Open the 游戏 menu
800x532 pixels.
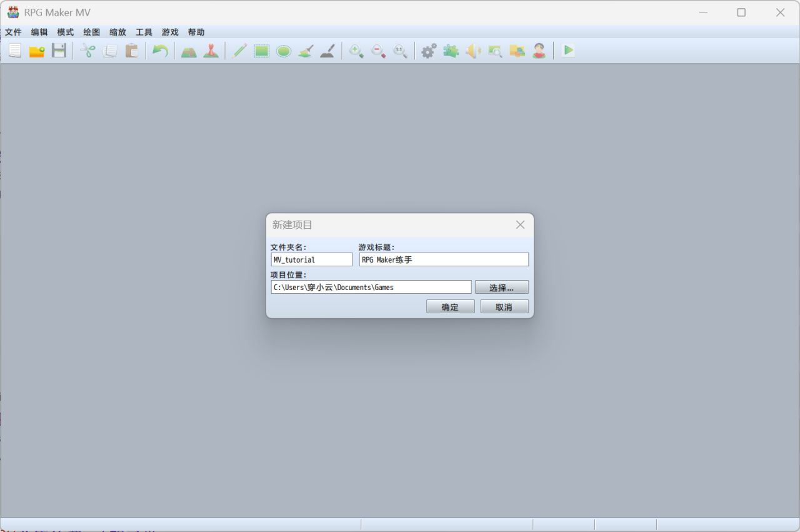click(170, 32)
